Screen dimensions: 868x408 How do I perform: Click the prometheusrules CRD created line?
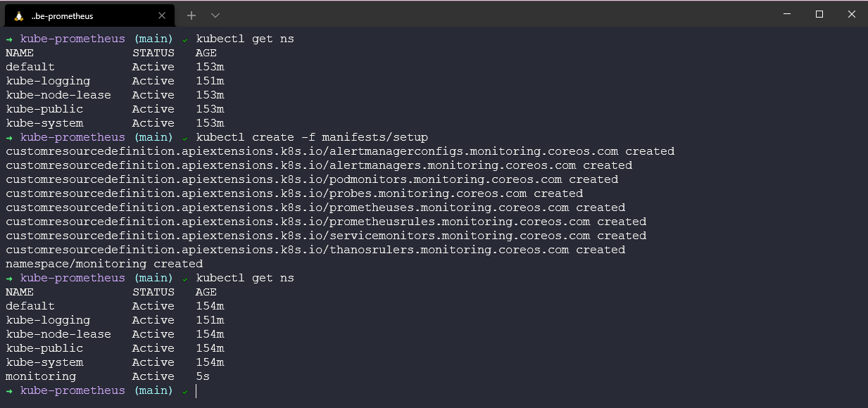click(x=326, y=222)
